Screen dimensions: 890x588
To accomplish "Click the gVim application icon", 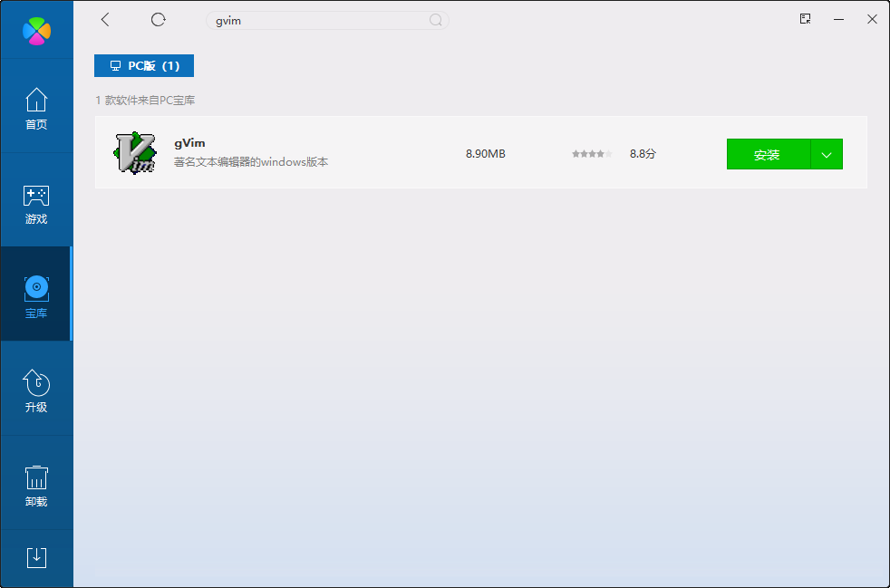I will click(134, 153).
